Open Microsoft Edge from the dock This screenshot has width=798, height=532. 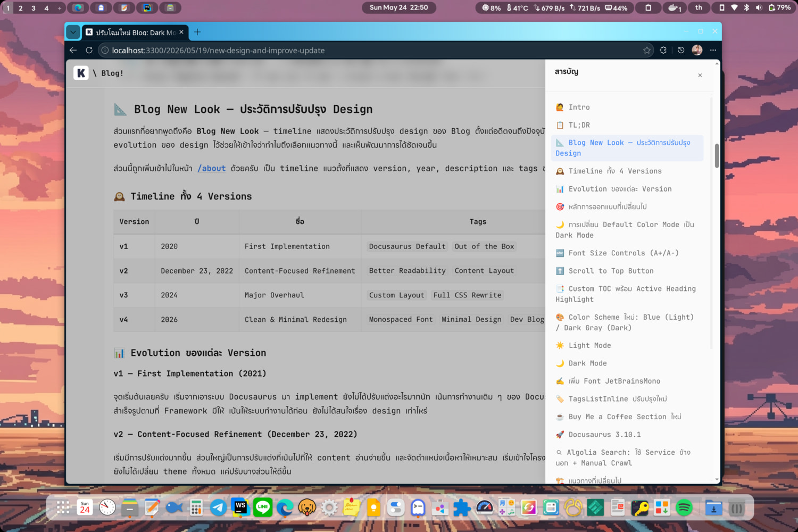click(x=285, y=508)
